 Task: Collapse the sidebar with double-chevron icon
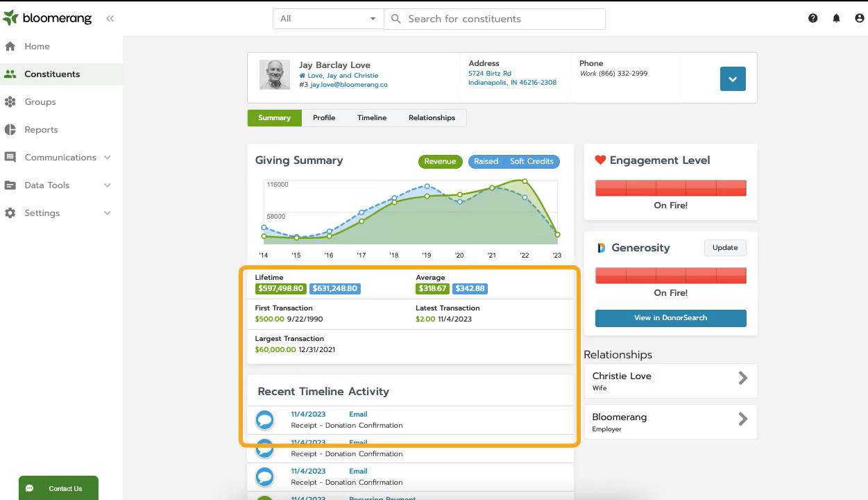110,19
